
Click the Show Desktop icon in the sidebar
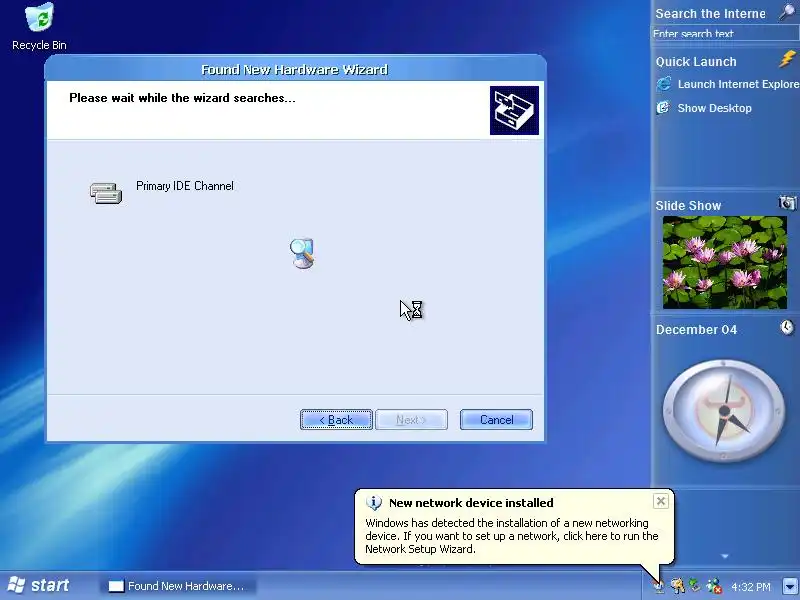[663, 108]
